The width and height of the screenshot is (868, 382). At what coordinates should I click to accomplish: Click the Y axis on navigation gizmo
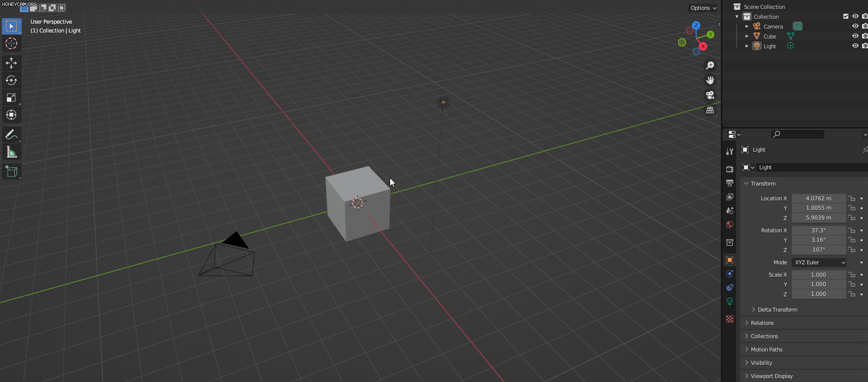(x=711, y=34)
